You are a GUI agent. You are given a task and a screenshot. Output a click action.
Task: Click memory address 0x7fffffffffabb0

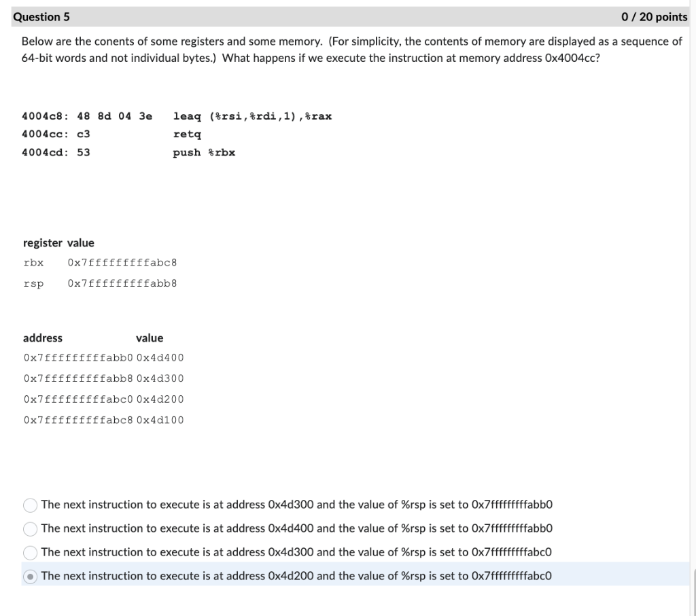[78, 358]
